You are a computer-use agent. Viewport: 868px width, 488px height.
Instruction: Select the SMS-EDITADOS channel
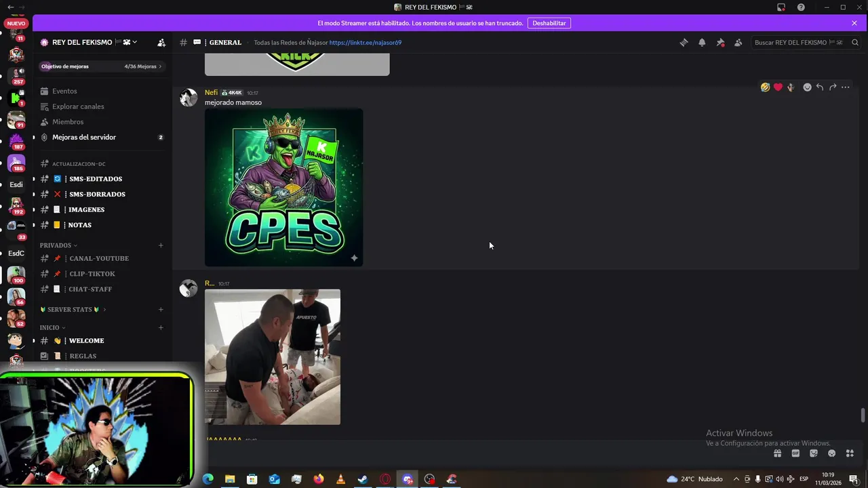point(102,179)
